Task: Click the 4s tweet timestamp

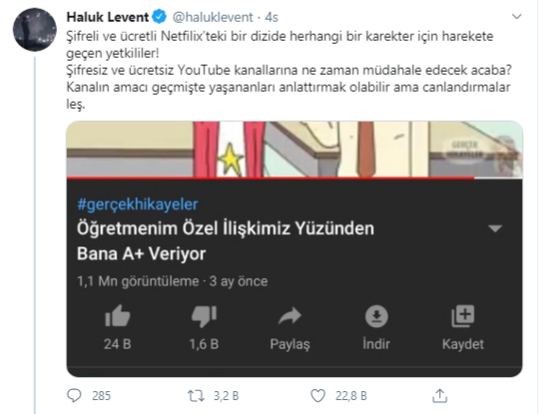Action: coord(271,17)
